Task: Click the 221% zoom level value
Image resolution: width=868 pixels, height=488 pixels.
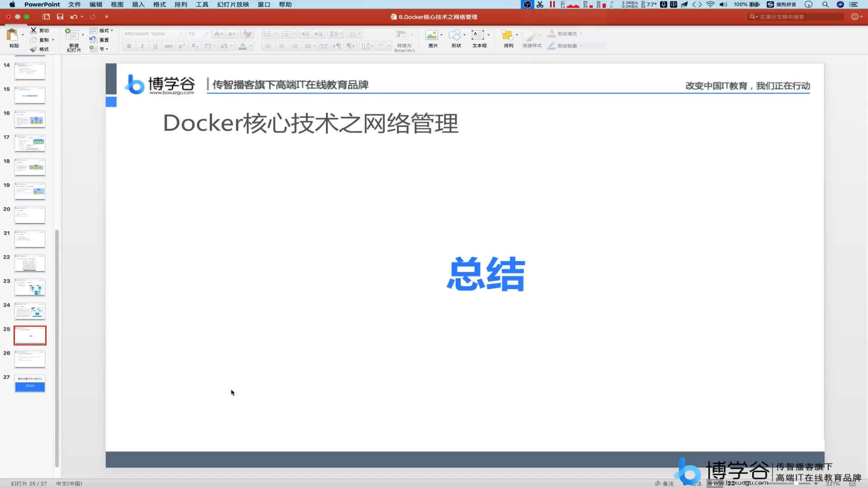Action: [x=833, y=483]
